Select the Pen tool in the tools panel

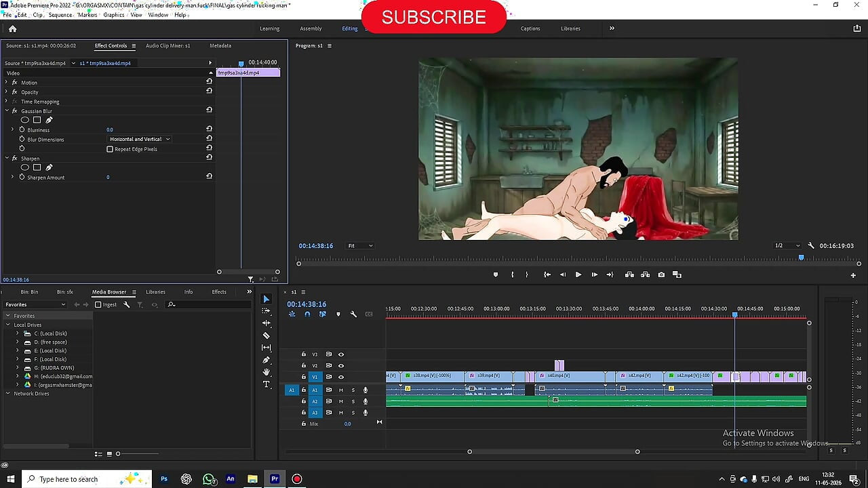click(x=266, y=360)
